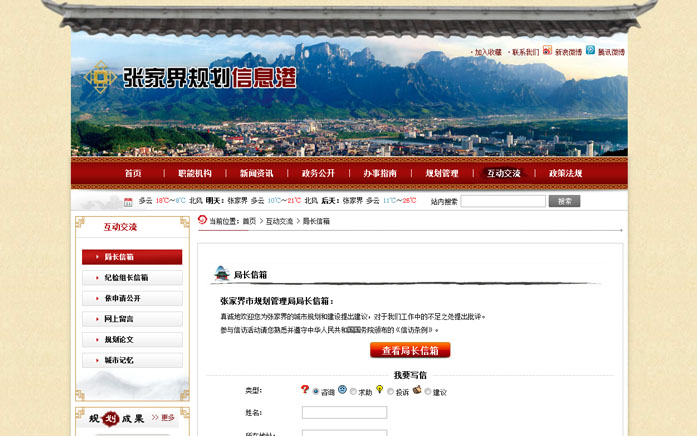Click 首页 in the breadcrumb
697x436 pixels.
pyautogui.click(x=249, y=221)
